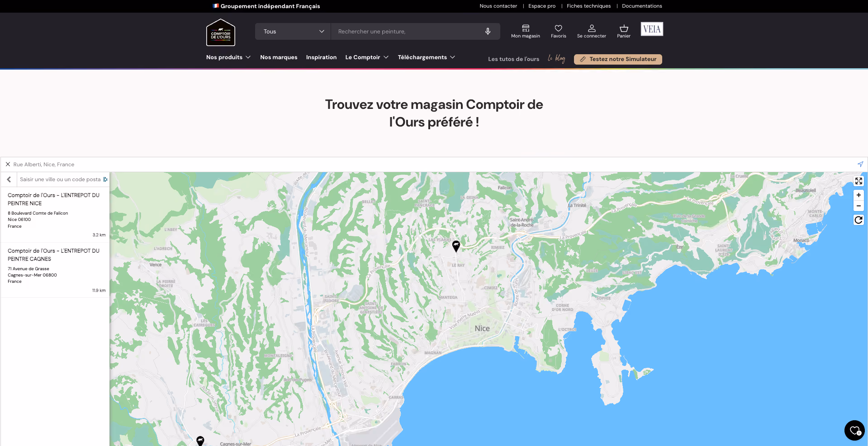The width and height of the screenshot is (868, 446).
Task: Open Fiches techniques link
Action: [588, 6]
